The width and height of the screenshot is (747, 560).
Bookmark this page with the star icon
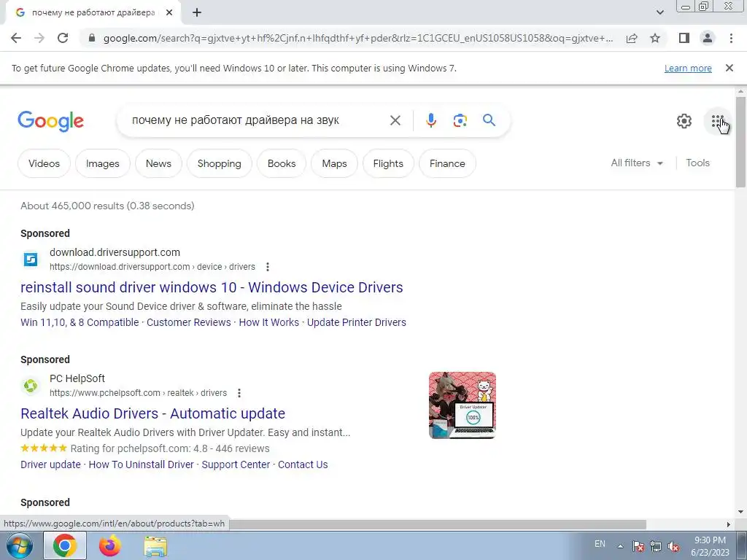[655, 38]
